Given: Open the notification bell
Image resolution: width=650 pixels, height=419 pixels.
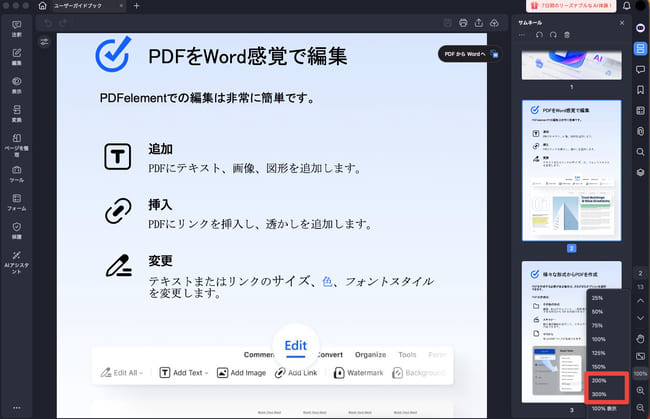Looking at the screenshot, I should click(x=627, y=6).
